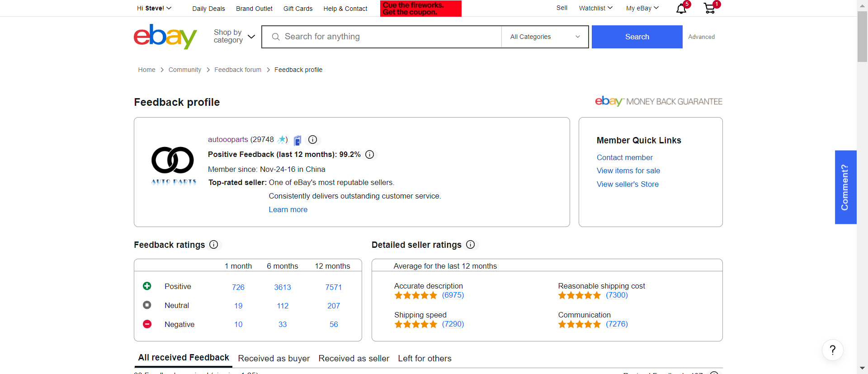Click info icon beside Detailed seller ratings
The width and height of the screenshot is (868, 374).
[x=470, y=245]
